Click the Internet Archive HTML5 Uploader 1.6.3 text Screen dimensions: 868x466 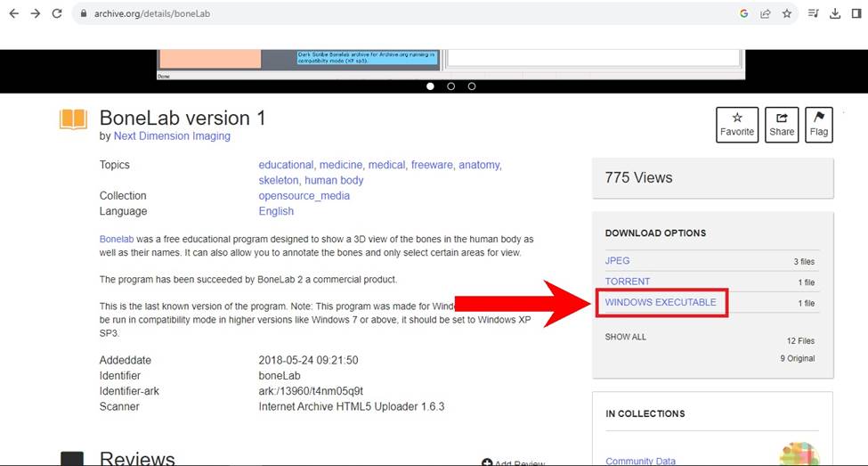352,406
